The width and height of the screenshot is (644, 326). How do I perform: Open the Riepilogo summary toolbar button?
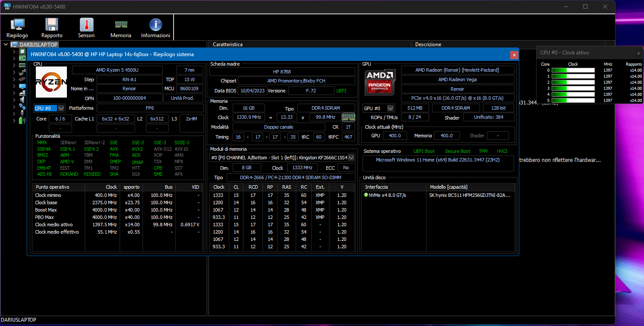coord(17,28)
